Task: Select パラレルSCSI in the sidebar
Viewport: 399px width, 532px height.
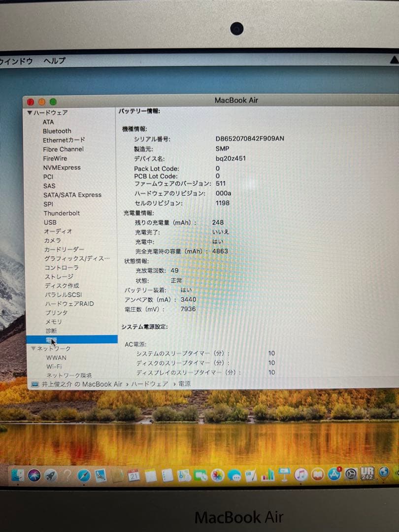Action: [x=64, y=295]
